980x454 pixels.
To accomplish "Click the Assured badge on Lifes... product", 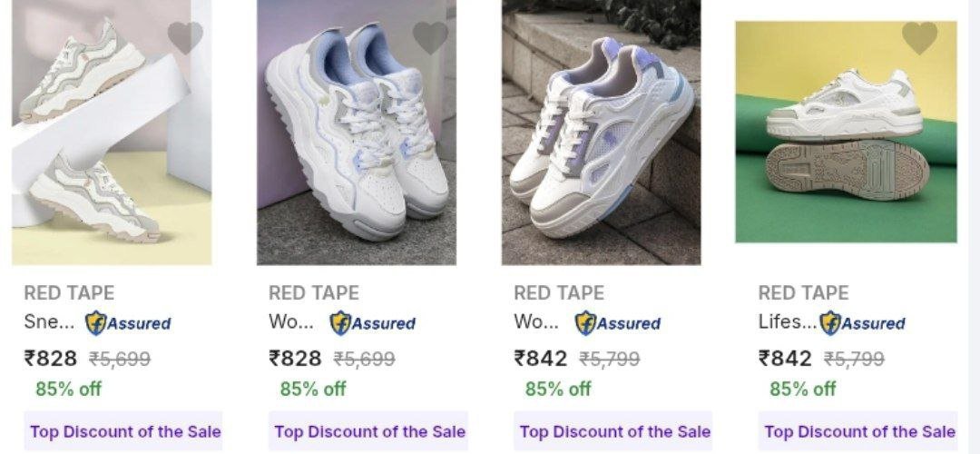I will (862, 323).
